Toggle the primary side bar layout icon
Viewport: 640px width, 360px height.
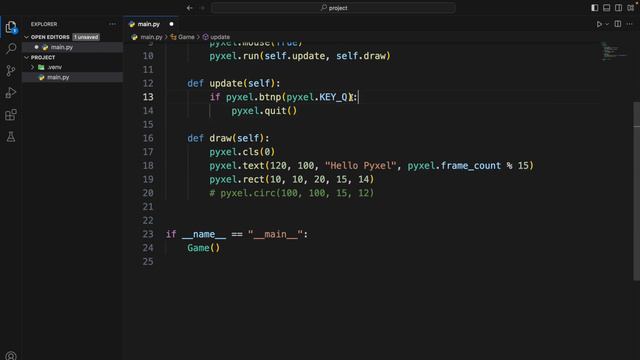click(x=595, y=8)
